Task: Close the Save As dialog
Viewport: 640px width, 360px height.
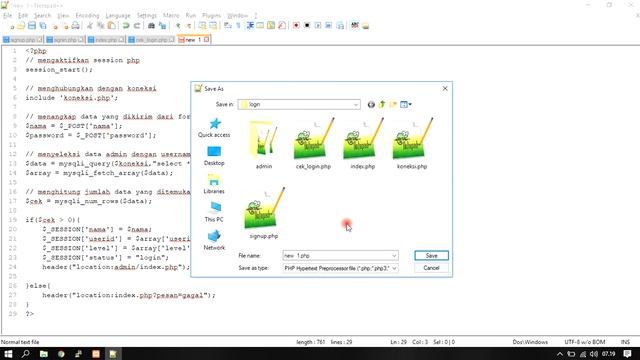Action: [x=445, y=89]
